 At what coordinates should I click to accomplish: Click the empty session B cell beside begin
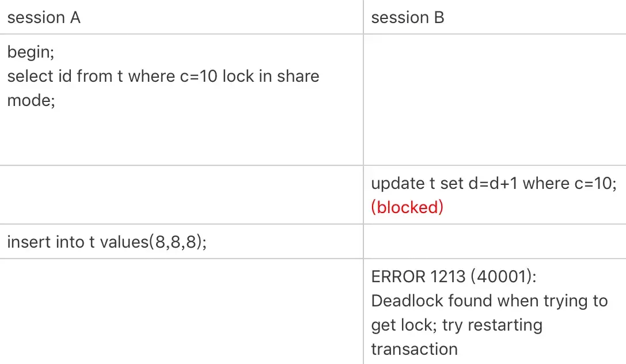coord(494,100)
